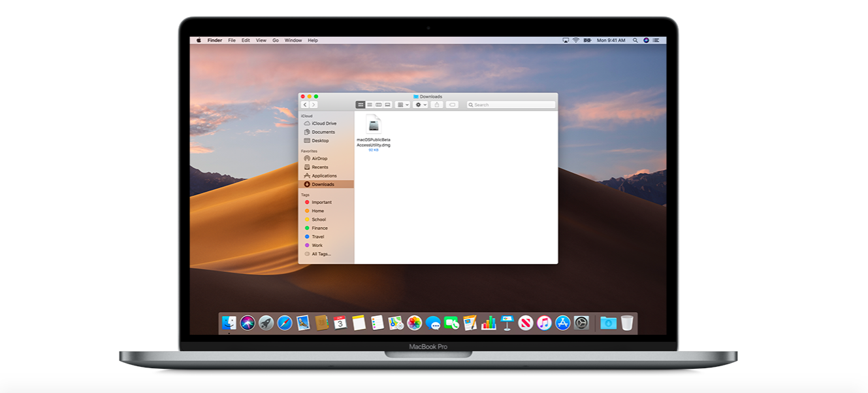
Task: Open the Finder menu
Action: pyautogui.click(x=215, y=41)
